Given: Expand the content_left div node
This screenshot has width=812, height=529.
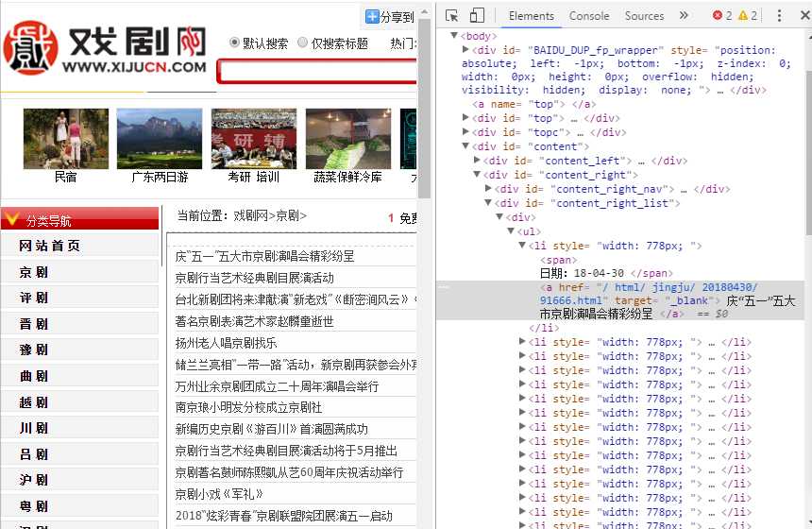Looking at the screenshot, I should (x=477, y=160).
